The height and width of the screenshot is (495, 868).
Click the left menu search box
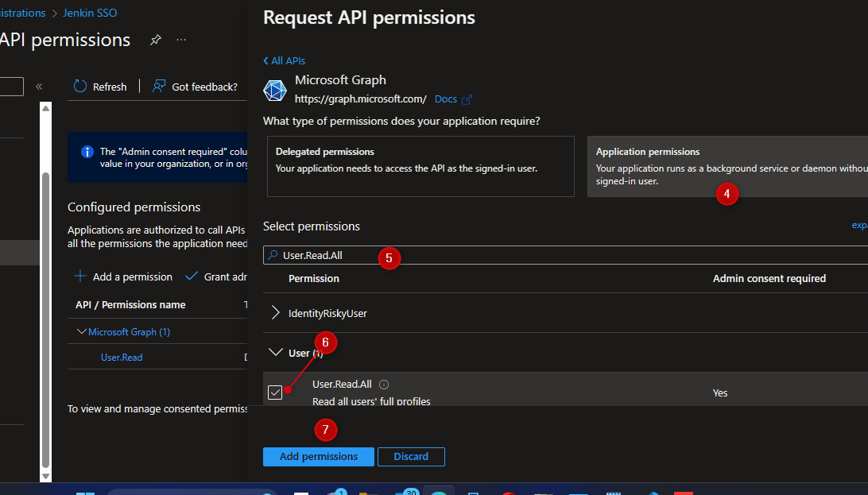[x=12, y=87]
